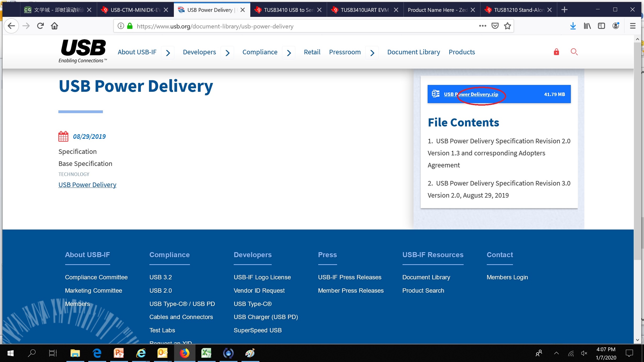The height and width of the screenshot is (362, 644).
Task: Click the green connection padlock icon
Action: pos(130,26)
